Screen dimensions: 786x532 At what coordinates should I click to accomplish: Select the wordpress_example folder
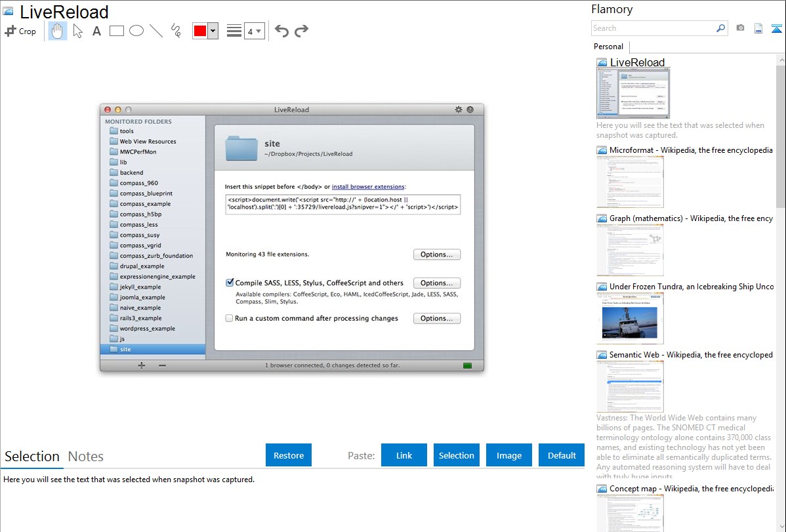(153, 329)
